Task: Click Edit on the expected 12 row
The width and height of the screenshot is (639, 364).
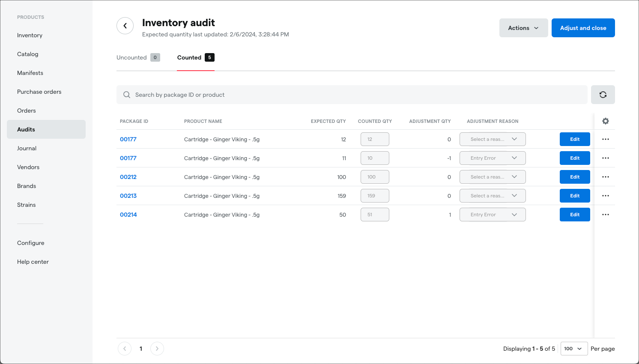Action: tap(575, 139)
